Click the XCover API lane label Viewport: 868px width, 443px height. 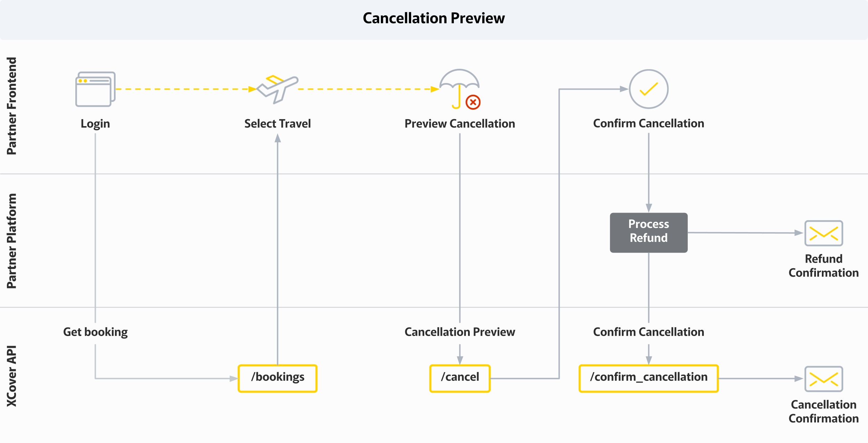click(12, 376)
